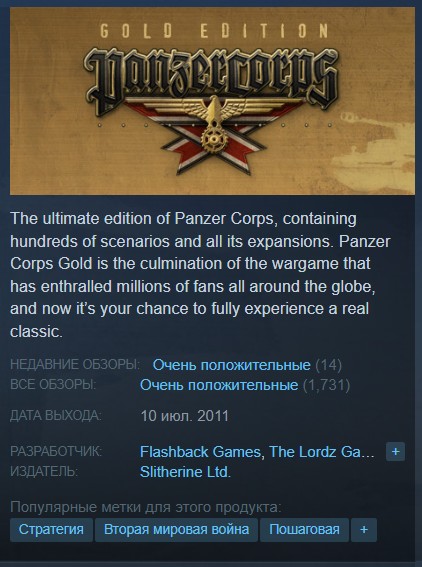Click the Panzer Corps gothic logo title

click(x=211, y=80)
